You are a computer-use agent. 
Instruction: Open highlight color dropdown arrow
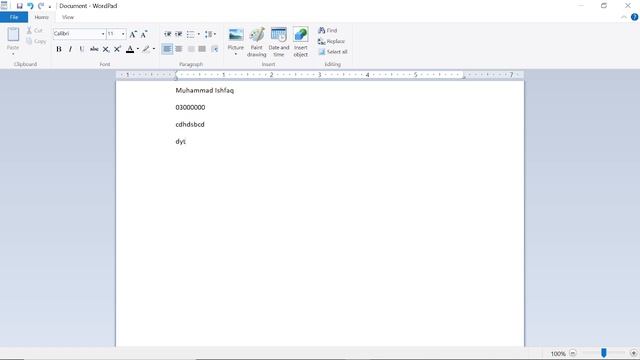point(154,49)
